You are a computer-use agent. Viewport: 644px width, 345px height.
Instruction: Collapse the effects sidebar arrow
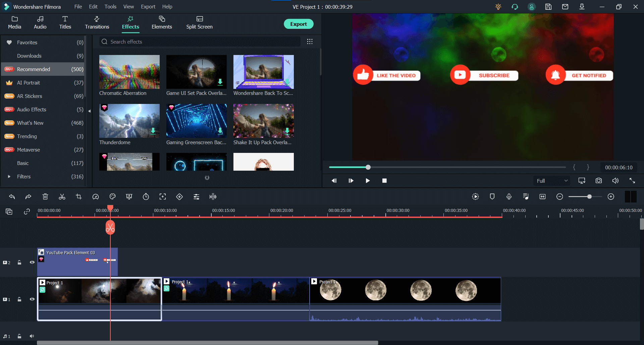(89, 111)
